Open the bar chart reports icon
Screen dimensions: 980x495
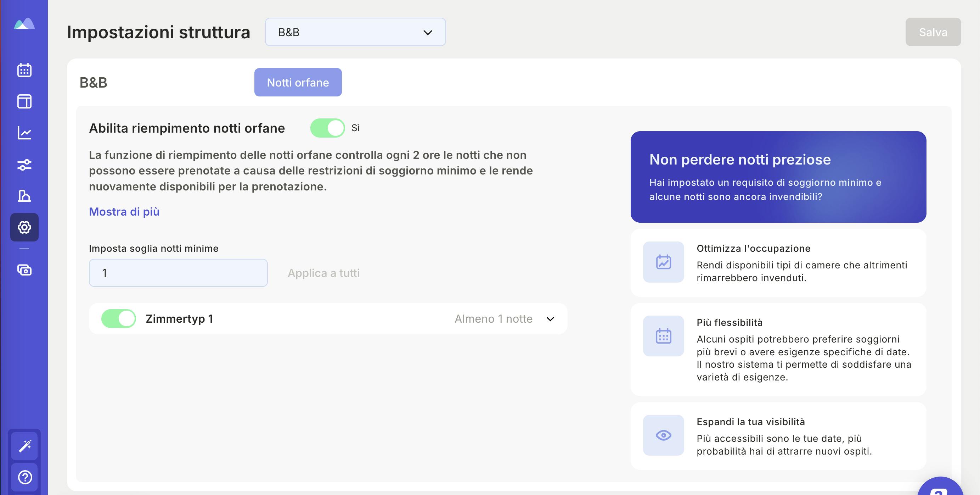click(x=24, y=196)
